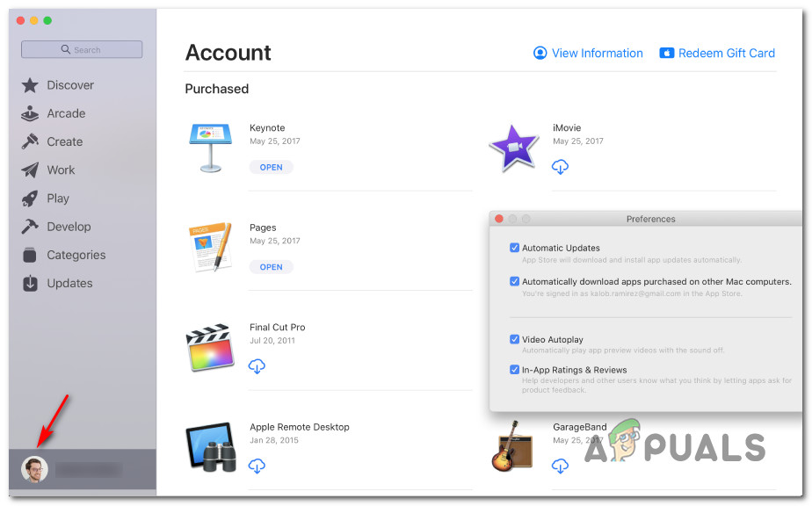Click the Jan 28, 2015 purchase date
This screenshot has width=812, height=506.
coord(274,440)
